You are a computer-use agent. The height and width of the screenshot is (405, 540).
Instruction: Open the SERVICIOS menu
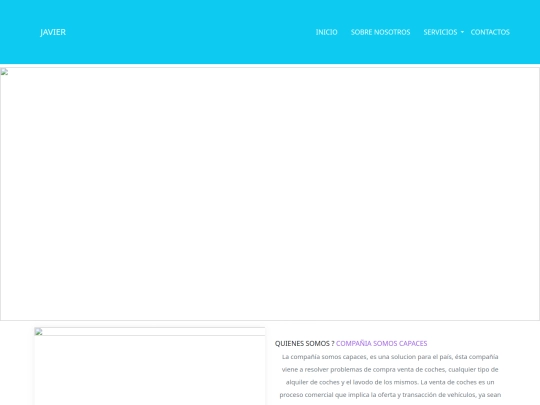[x=440, y=32]
